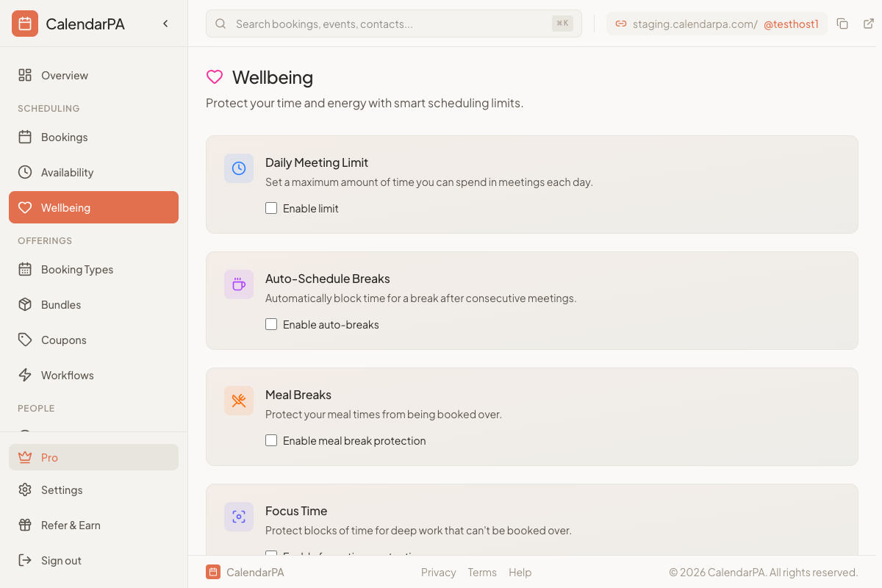882x588 pixels.
Task: Open the Privacy link in the footer
Action: point(438,572)
